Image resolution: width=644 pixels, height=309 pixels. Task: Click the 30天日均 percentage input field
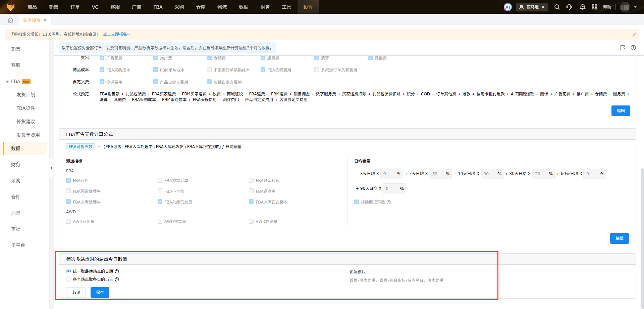click(x=543, y=174)
